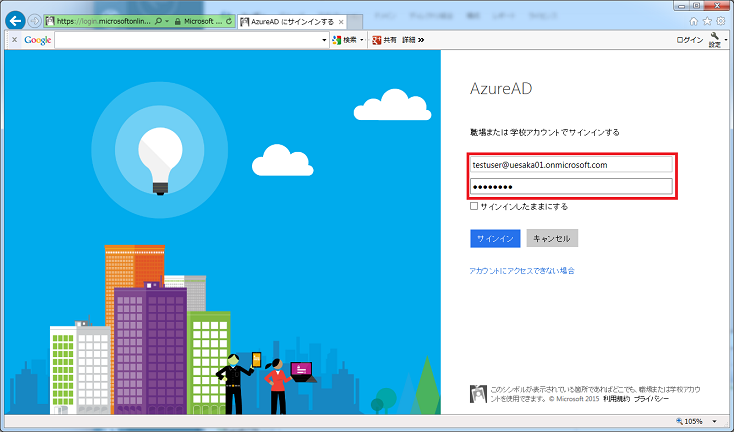Click the 105% zoom level control
Screen dimensions: 734x432
pyautogui.click(x=689, y=421)
